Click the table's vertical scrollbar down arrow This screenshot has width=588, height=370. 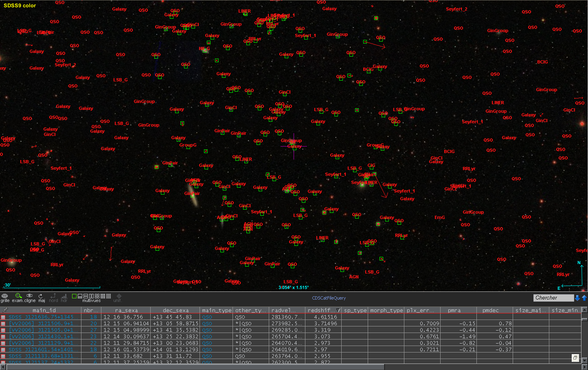(585, 360)
